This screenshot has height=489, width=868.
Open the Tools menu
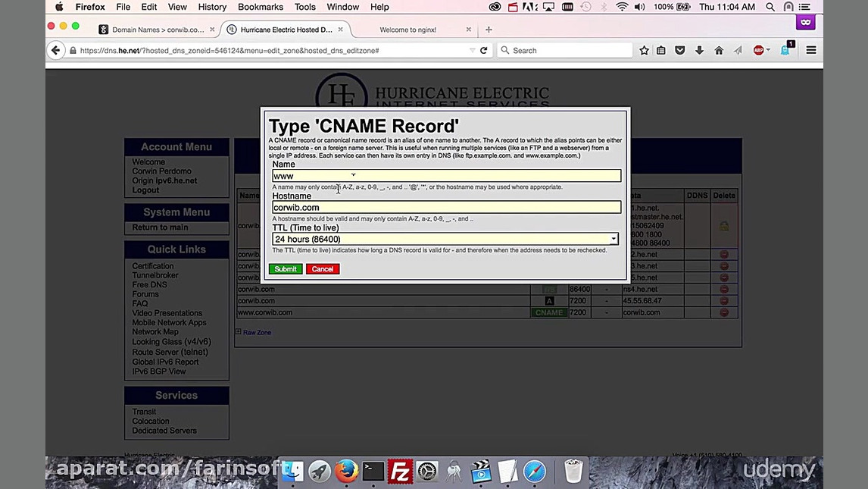coord(304,7)
